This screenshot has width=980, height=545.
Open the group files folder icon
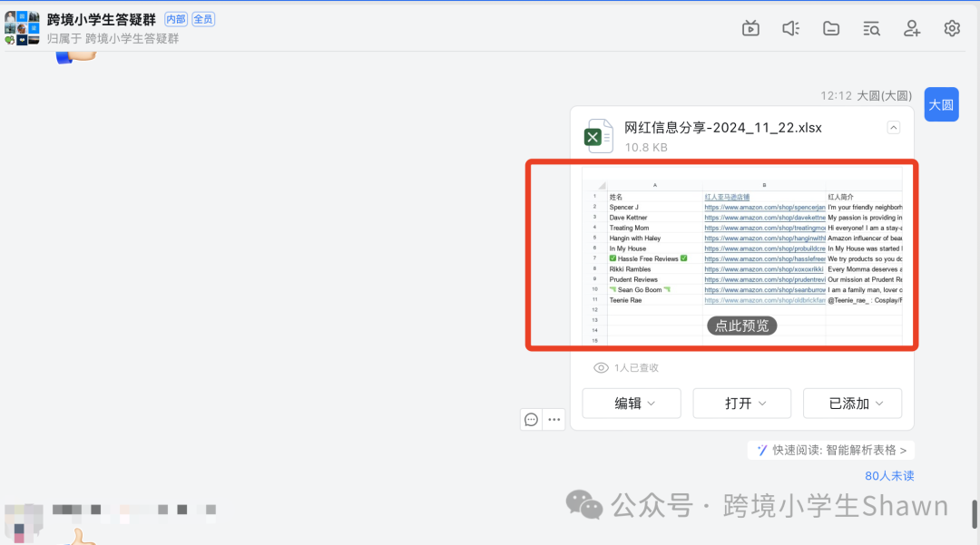(x=830, y=28)
